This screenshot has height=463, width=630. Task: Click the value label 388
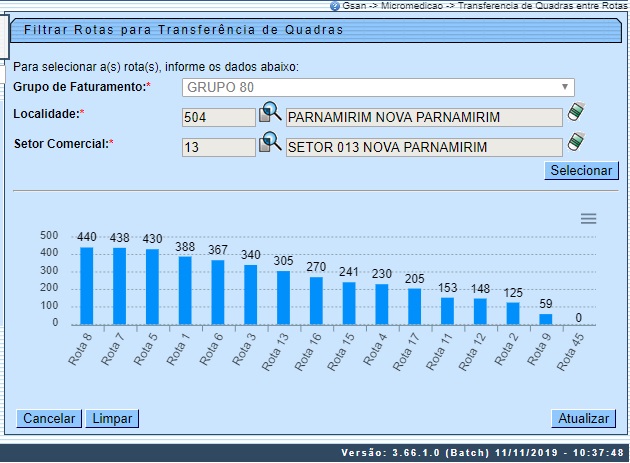[185, 246]
